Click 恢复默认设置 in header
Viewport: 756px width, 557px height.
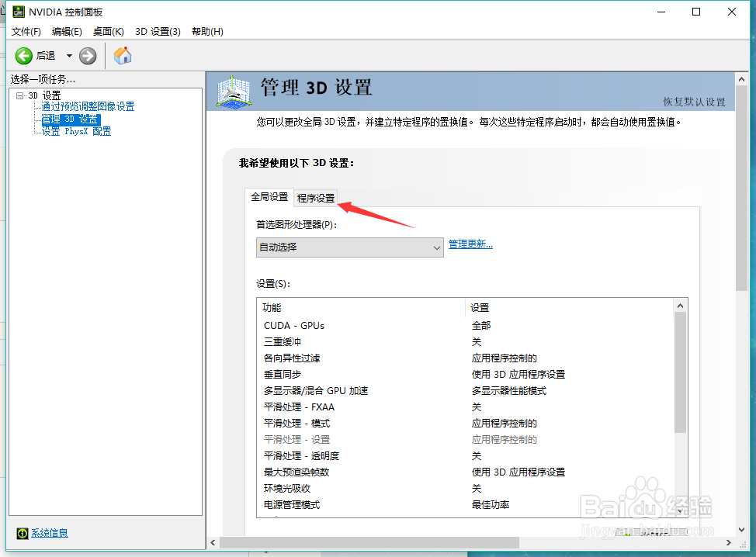tap(694, 102)
